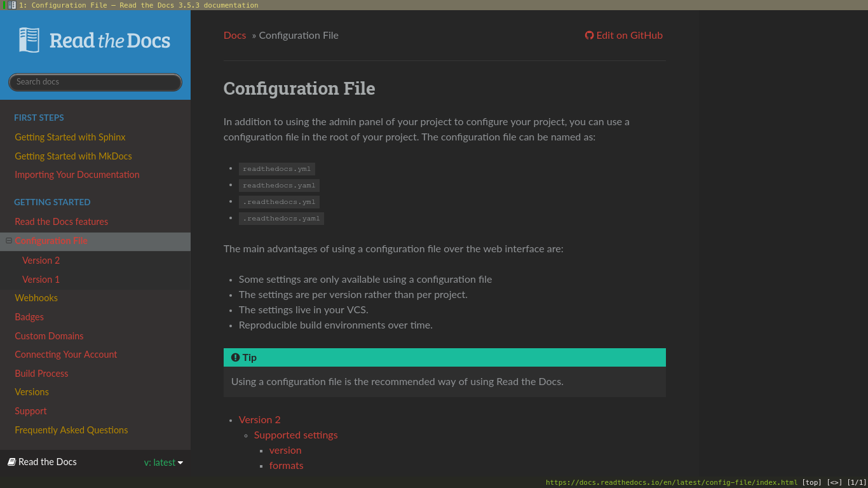
Task: Go to Importing Your Documentation
Action: [x=77, y=175]
